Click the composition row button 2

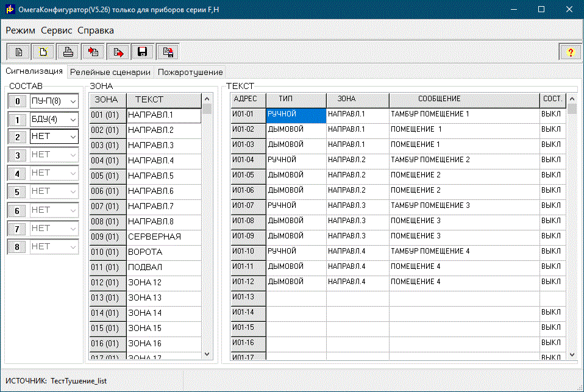point(17,137)
